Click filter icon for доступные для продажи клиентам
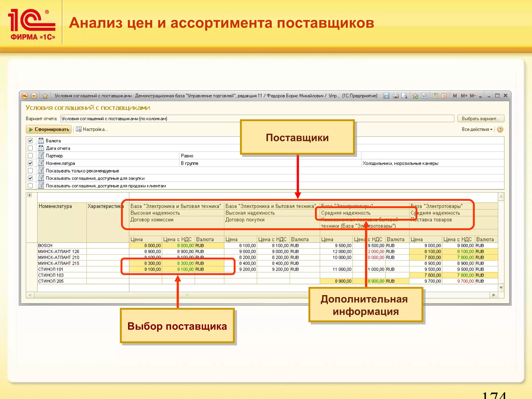Screen dimensions: 532x399 41,186
